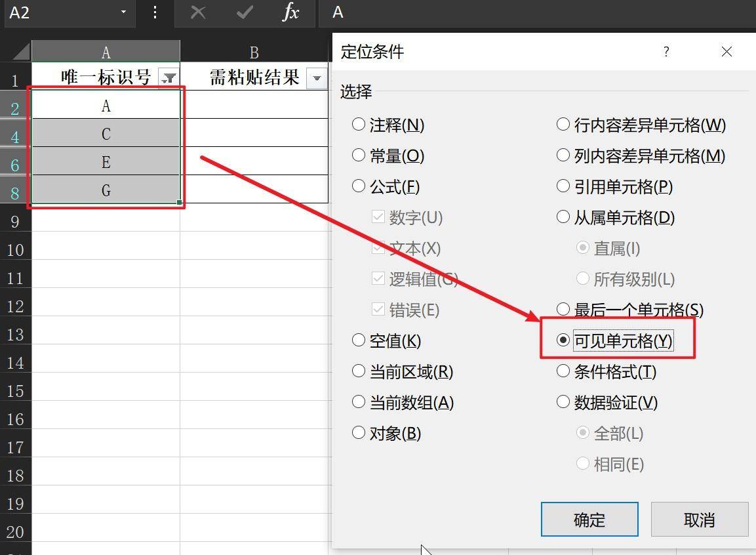Click the cancel (X) icon in formula bar

[x=198, y=12]
